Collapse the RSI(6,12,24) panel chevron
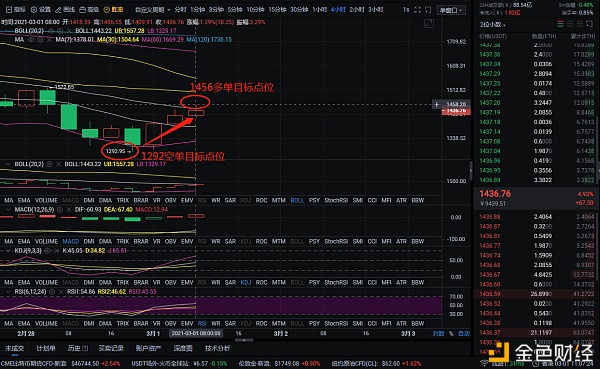The image size is (600, 369). click(8, 291)
